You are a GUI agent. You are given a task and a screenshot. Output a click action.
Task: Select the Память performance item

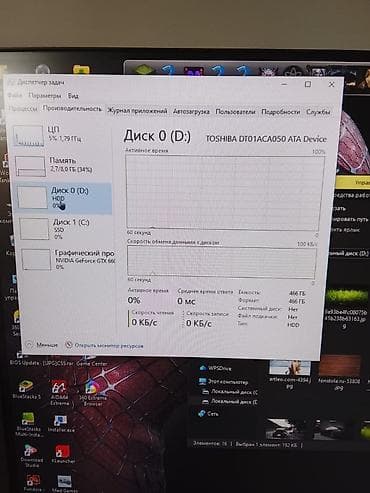[63, 166]
